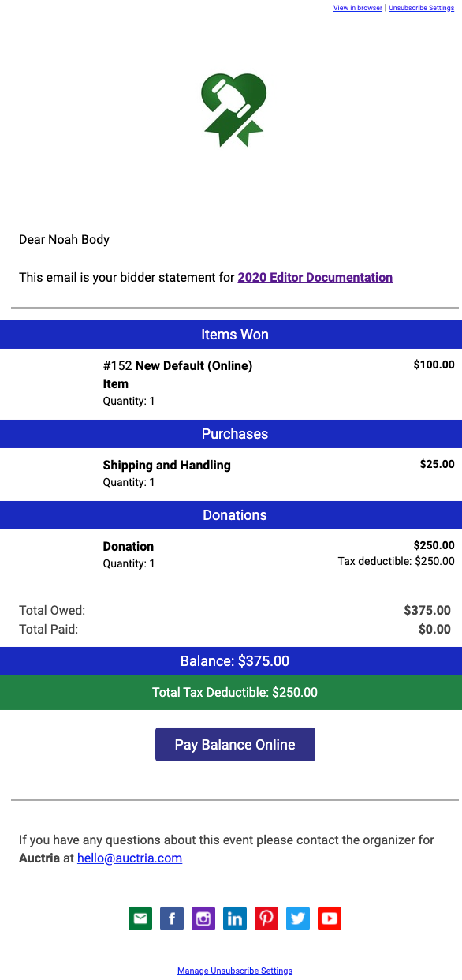Open Manage Unsubscribe Settings footer link

235,971
